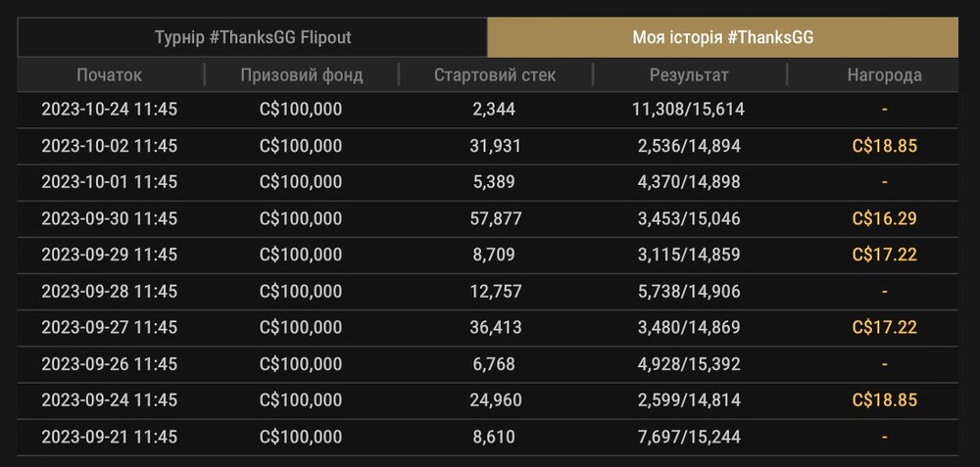Click the C$17.22 reward for 2023-09-27
Viewport: 980px width, 467px height.
(884, 327)
